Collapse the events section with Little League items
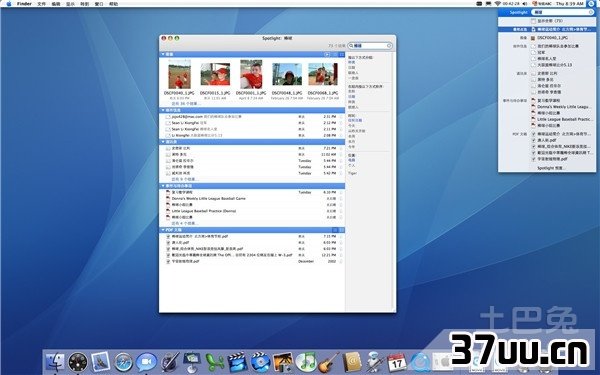 pyautogui.click(x=163, y=186)
